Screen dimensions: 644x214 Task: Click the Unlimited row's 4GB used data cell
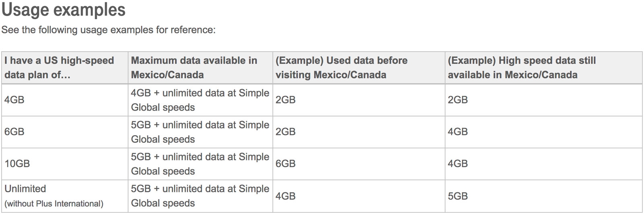359,196
